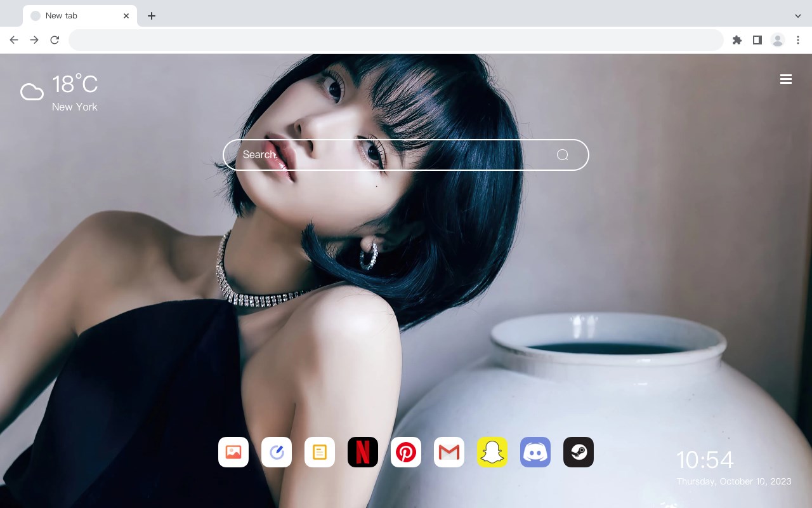Select the New tab browser tab
Image resolution: width=812 pixels, height=508 pixels.
(x=80, y=16)
